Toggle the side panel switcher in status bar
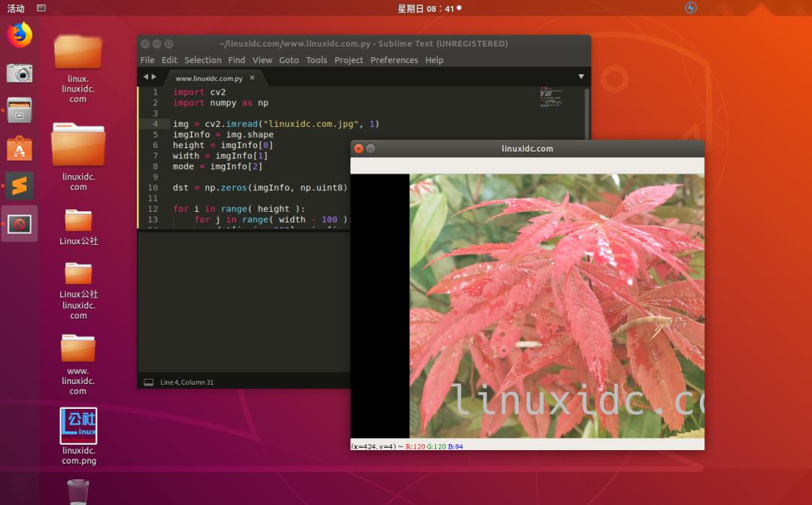The image size is (812, 505). click(148, 383)
